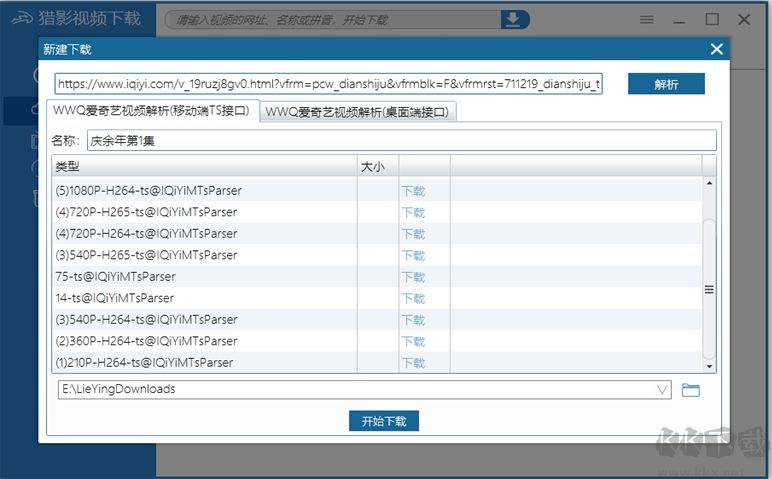Close the 新建下载 dialog
The image size is (772, 479).
coord(717,49)
